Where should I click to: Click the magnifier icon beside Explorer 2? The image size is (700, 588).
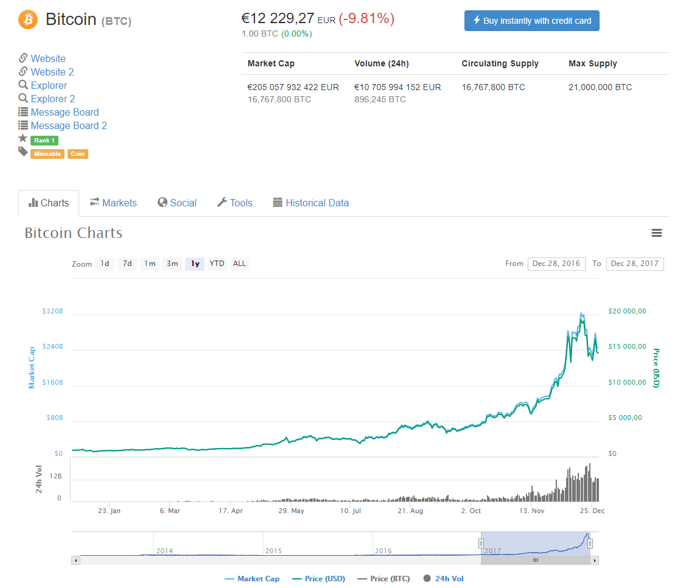pos(23,98)
